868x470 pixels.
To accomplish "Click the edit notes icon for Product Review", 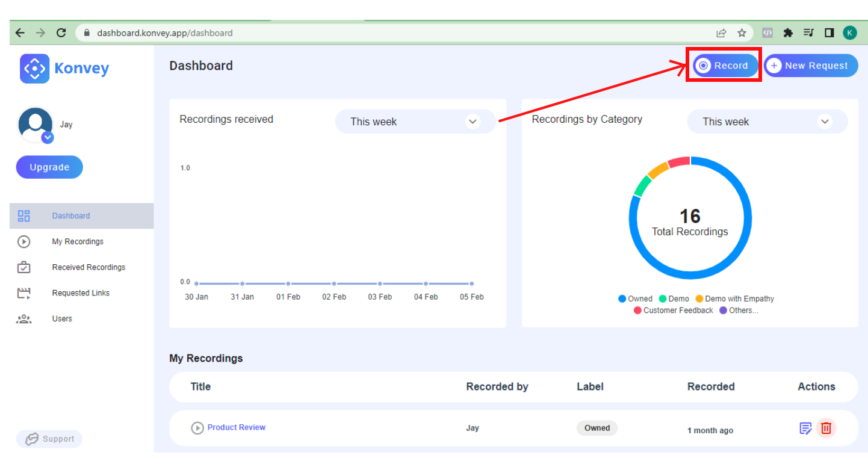I will [805, 428].
